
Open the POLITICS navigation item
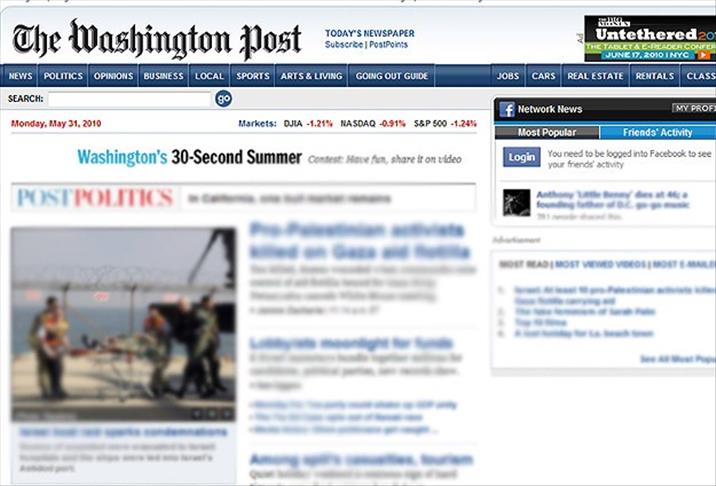coord(63,76)
